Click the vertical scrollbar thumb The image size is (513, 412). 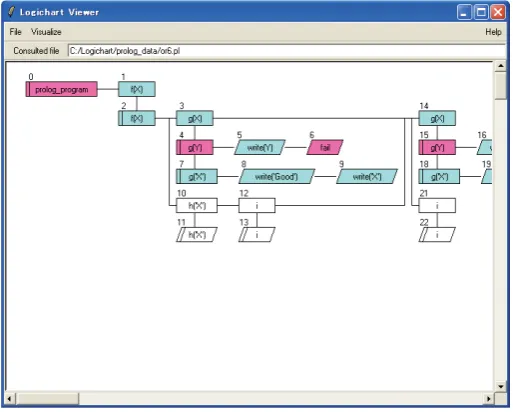point(500,85)
